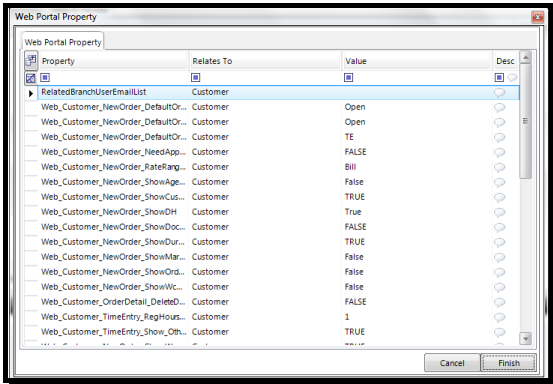The width and height of the screenshot is (553, 384).
Task: Close the Web Portal Property dialog
Action: 537,17
